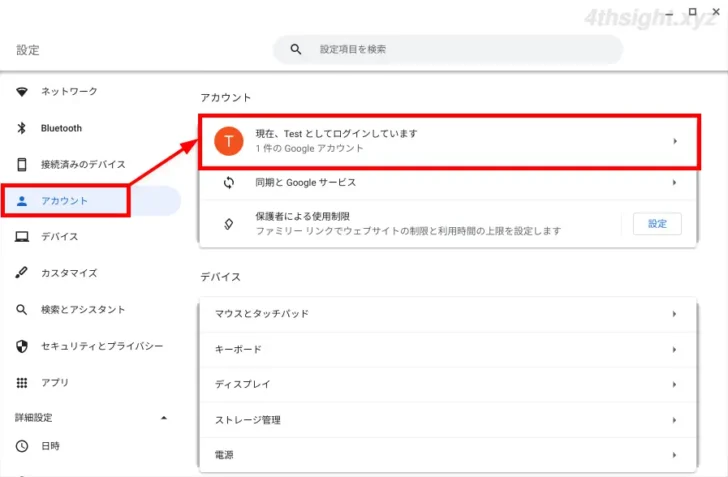
Task: Click the parental controls diamond icon
Action: pos(228,224)
